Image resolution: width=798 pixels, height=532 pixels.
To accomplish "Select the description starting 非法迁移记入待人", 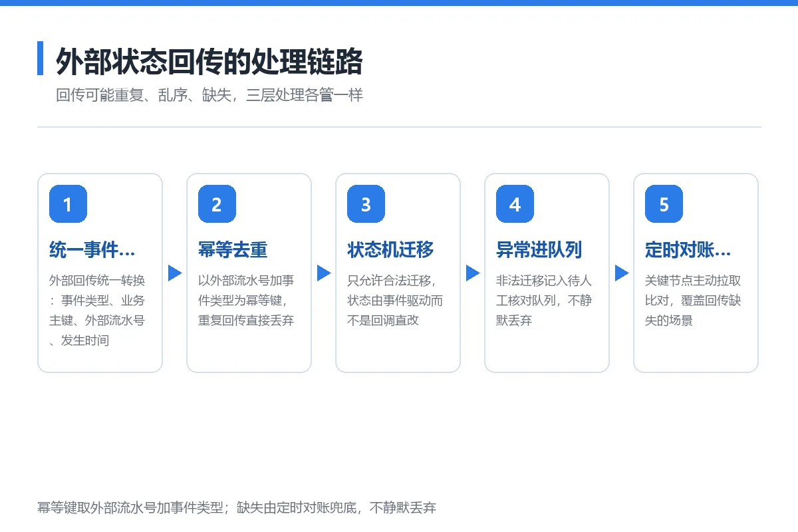I will coord(544,301).
